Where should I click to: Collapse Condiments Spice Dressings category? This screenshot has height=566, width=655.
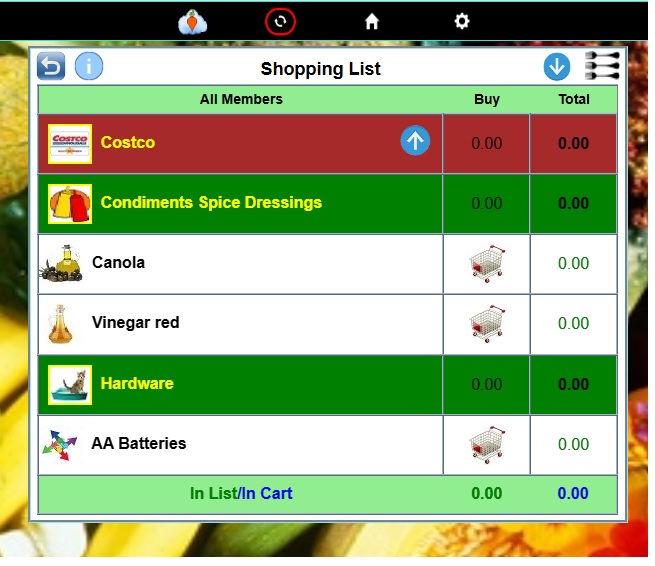click(x=211, y=202)
